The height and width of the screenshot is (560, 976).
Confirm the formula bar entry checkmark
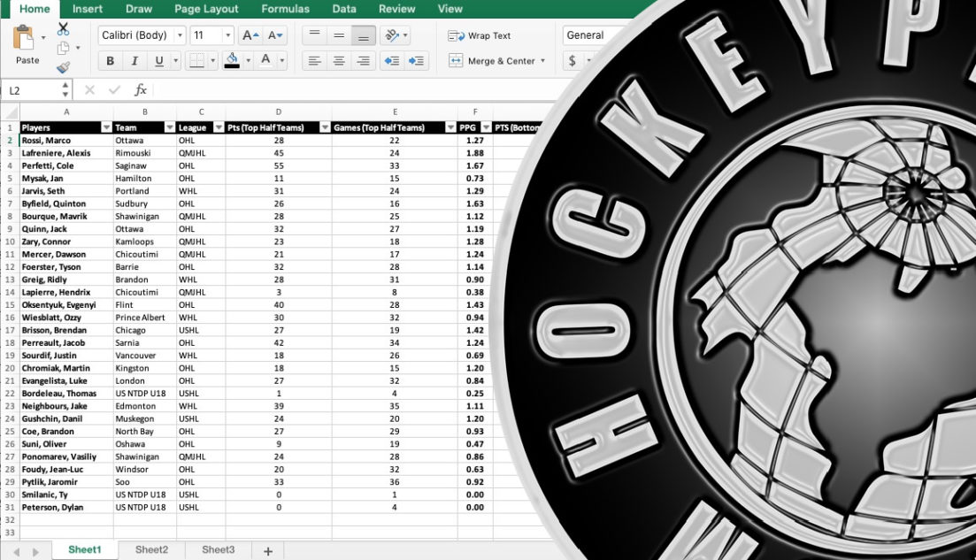[114, 90]
